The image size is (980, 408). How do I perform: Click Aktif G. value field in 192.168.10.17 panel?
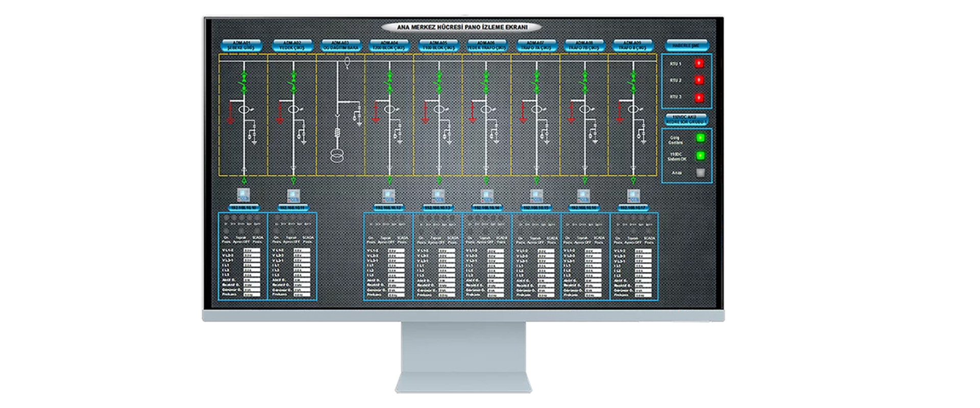[x=643, y=280]
